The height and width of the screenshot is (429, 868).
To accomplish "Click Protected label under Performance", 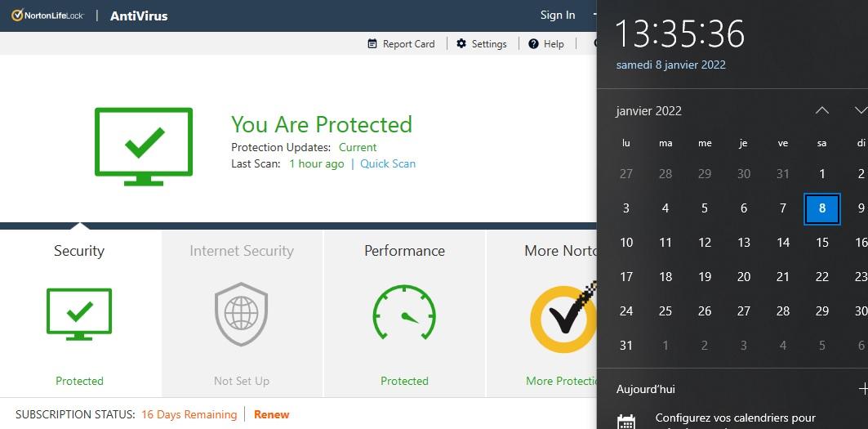I will pos(404,381).
